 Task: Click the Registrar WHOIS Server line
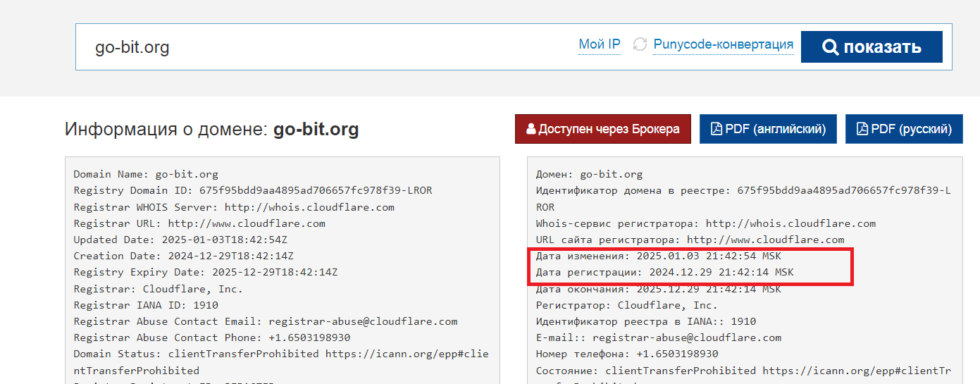coord(234,207)
